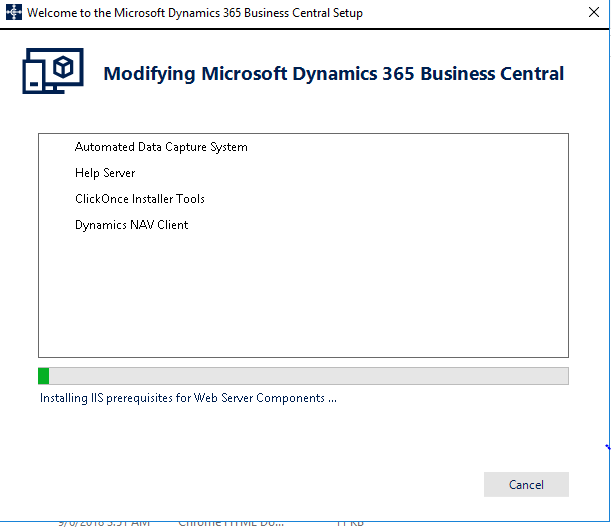Select "Help Server" list entry
The image size is (611, 527).
tap(105, 173)
